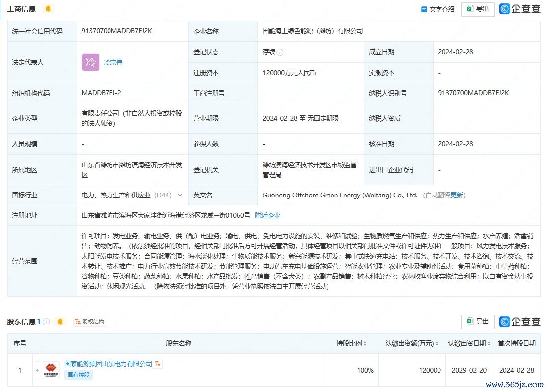This screenshot has height=392, width=547.
Task: Expand the 国标行业 D44 chevron
Action: (x=180, y=195)
